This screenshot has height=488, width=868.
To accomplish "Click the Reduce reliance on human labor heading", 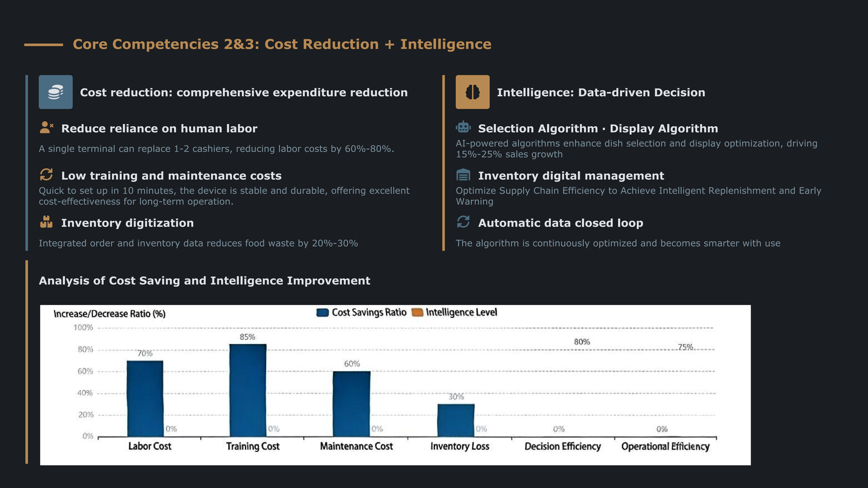I will (159, 128).
